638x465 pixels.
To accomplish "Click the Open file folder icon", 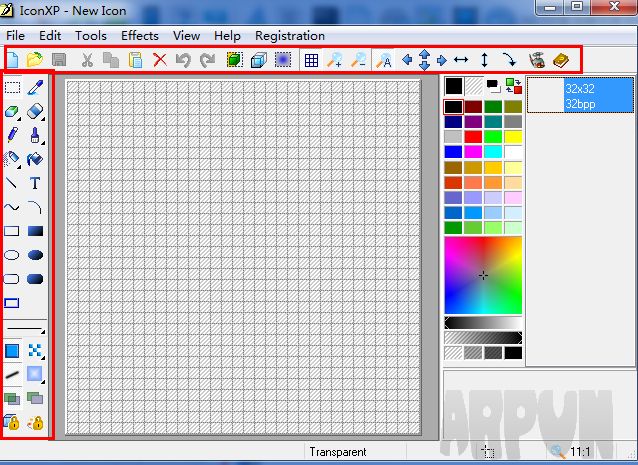I will tap(35, 60).
